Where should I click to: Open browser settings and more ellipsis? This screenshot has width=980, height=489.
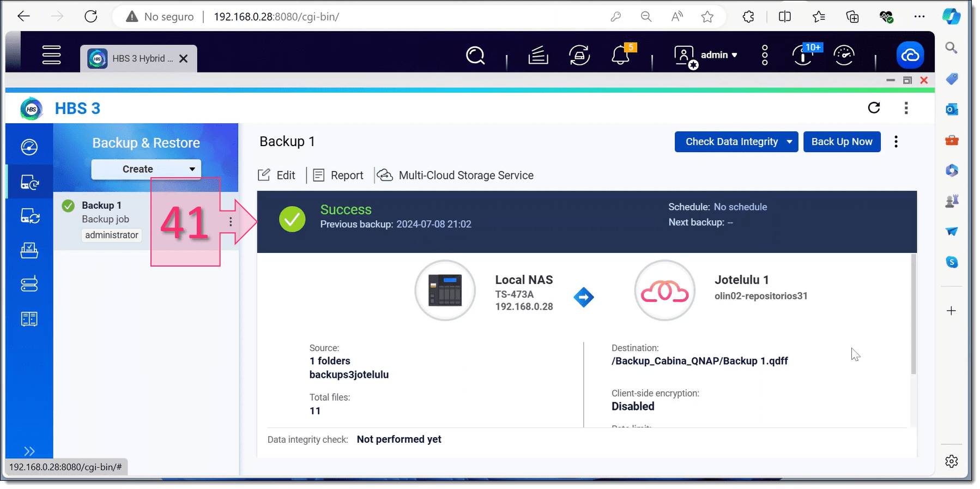(919, 17)
